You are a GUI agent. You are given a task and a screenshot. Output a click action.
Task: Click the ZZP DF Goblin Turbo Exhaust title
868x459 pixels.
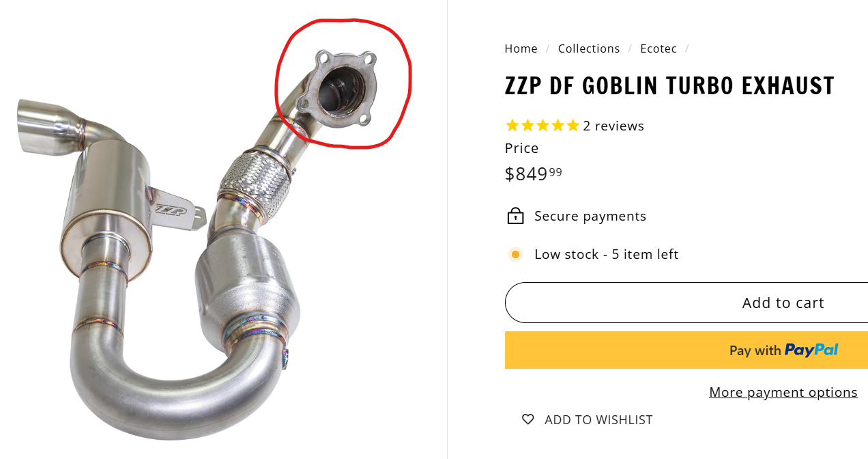(x=669, y=86)
